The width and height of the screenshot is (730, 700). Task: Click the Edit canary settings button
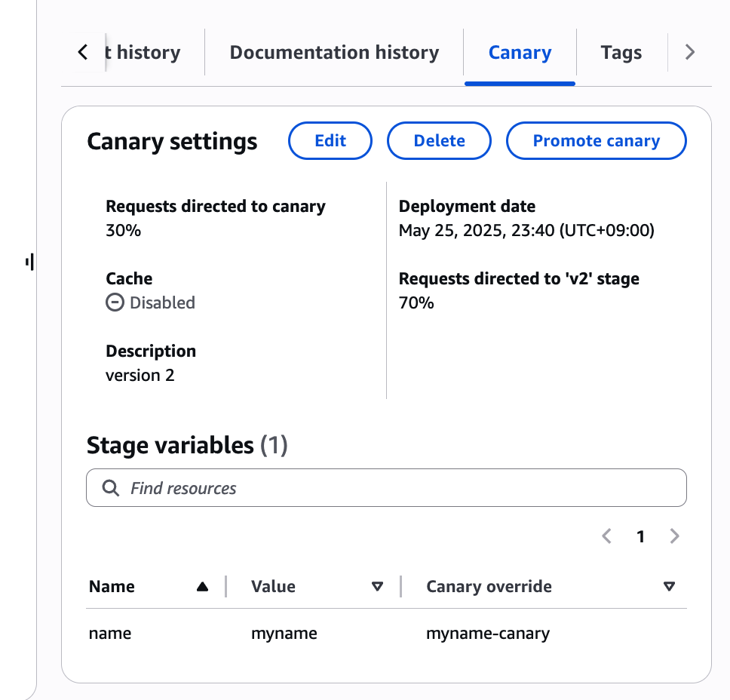tap(330, 141)
